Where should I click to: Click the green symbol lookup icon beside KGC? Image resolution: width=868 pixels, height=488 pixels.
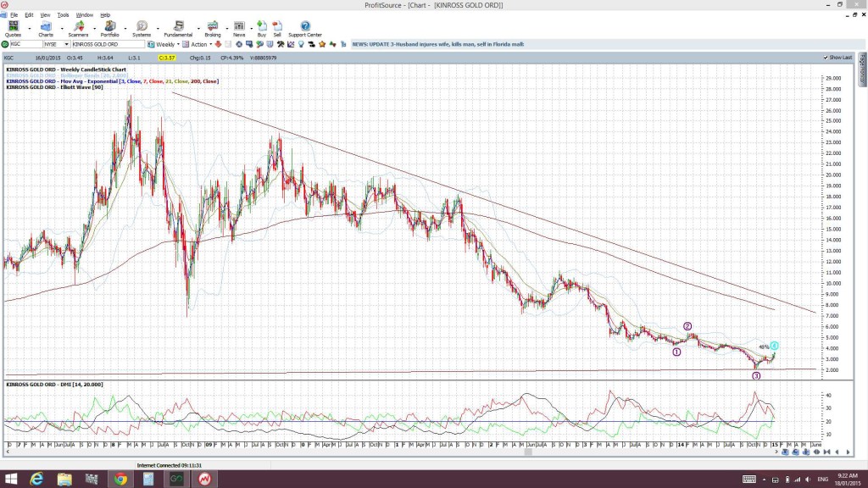pyautogui.click(x=5, y=44)
